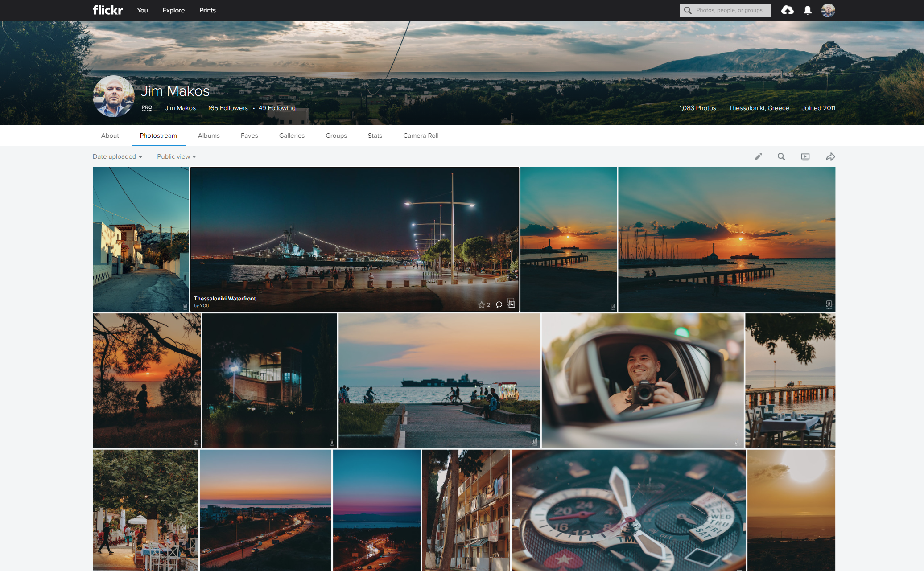924x571 pixels.
Task: Open the sunset marina with masts photo
Action: [727, 239]
